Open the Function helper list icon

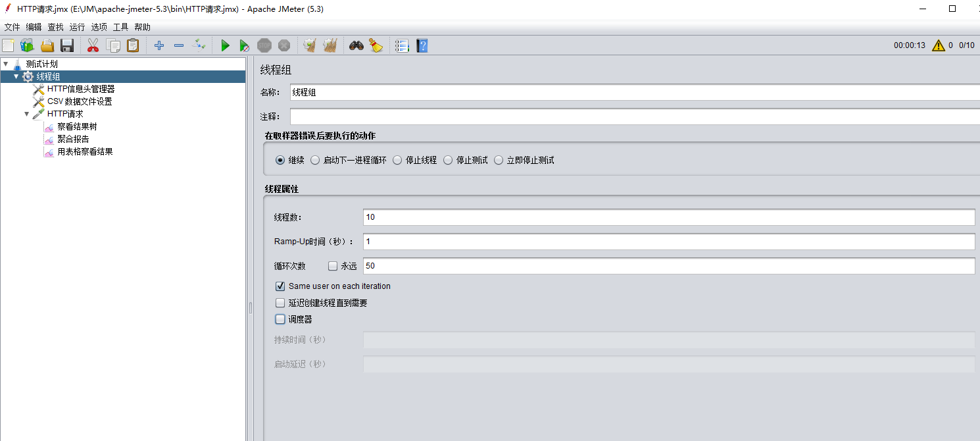point(402,45)
